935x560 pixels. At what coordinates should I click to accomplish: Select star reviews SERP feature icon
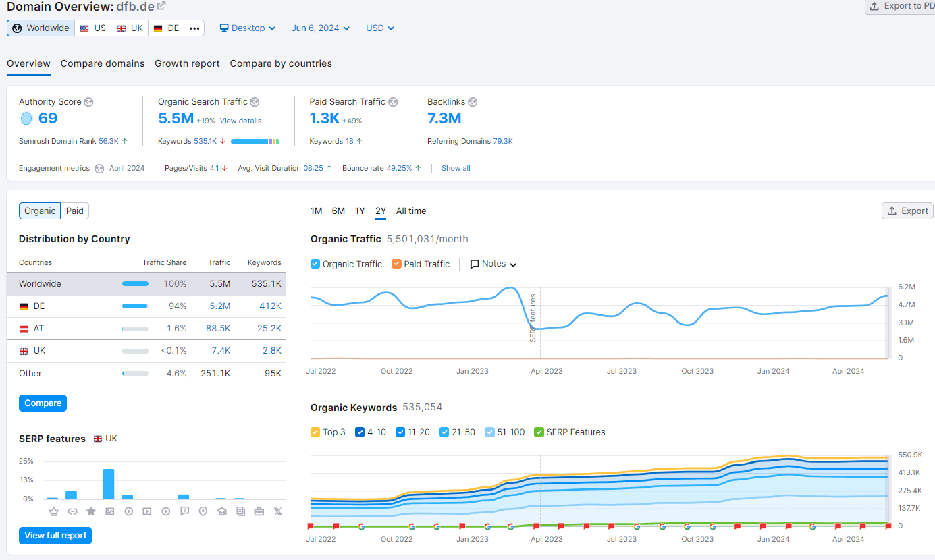(91, 511)
